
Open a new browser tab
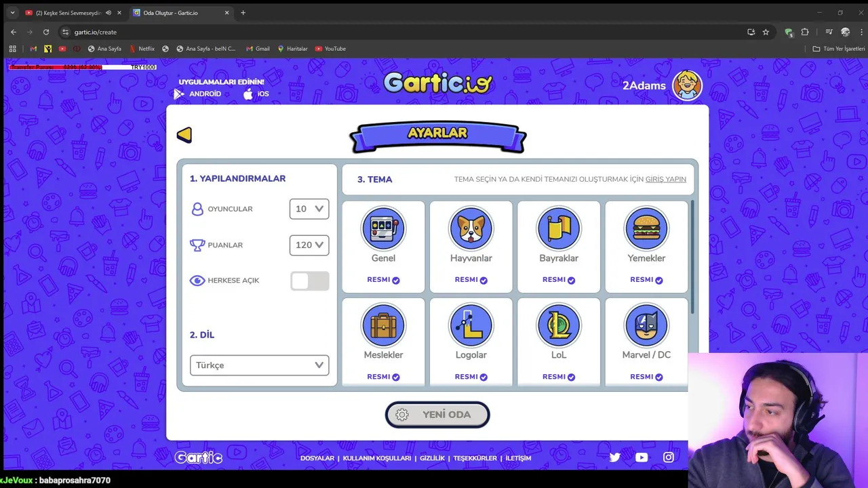243,13
